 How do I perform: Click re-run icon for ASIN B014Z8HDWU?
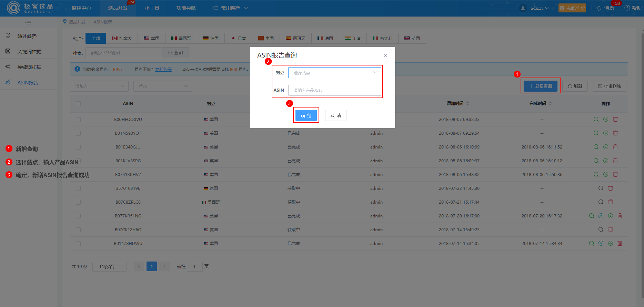tap(601, 243)
